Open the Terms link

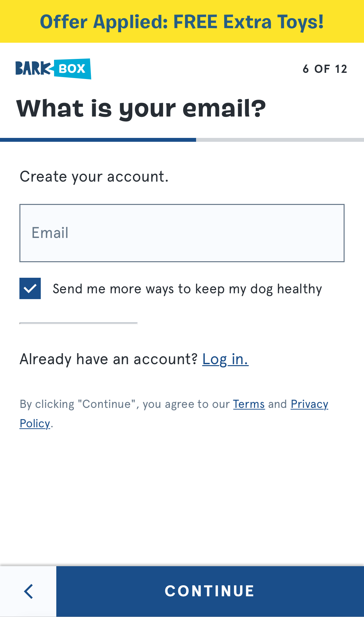click(249, 404)
